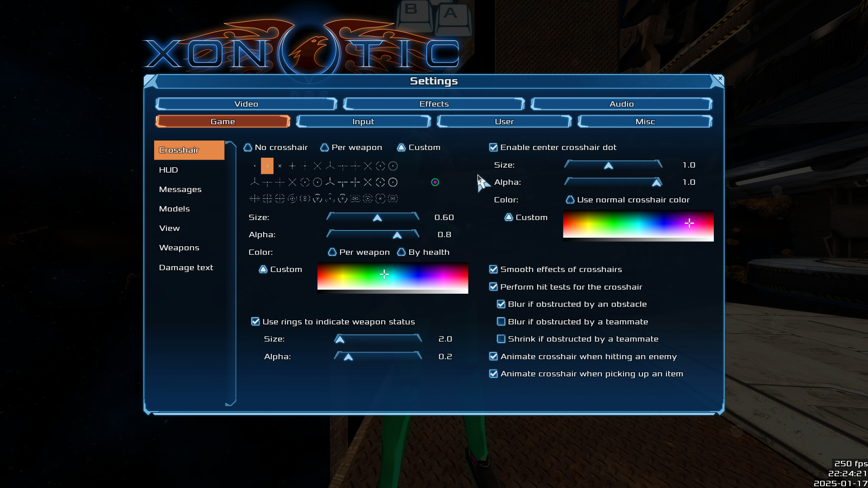Select bold plus crosshair in middle row
Screen dimensions: 868x488
[355, 182]
